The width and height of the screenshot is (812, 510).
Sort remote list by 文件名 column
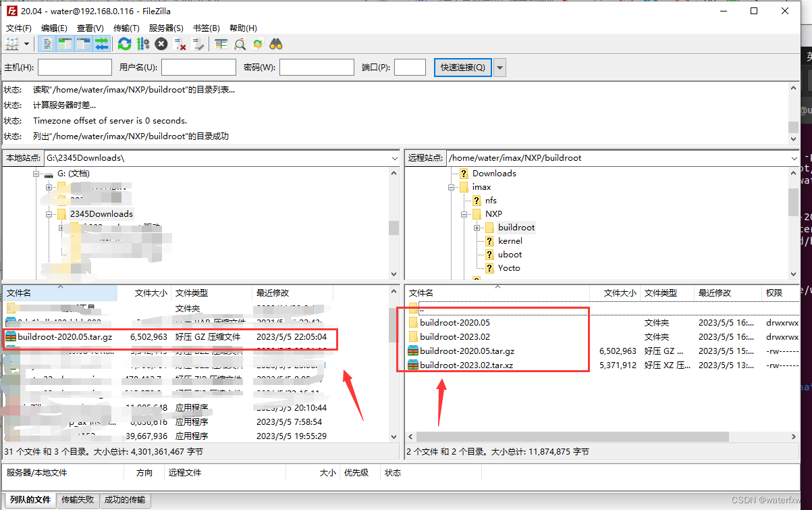[497, 292]
